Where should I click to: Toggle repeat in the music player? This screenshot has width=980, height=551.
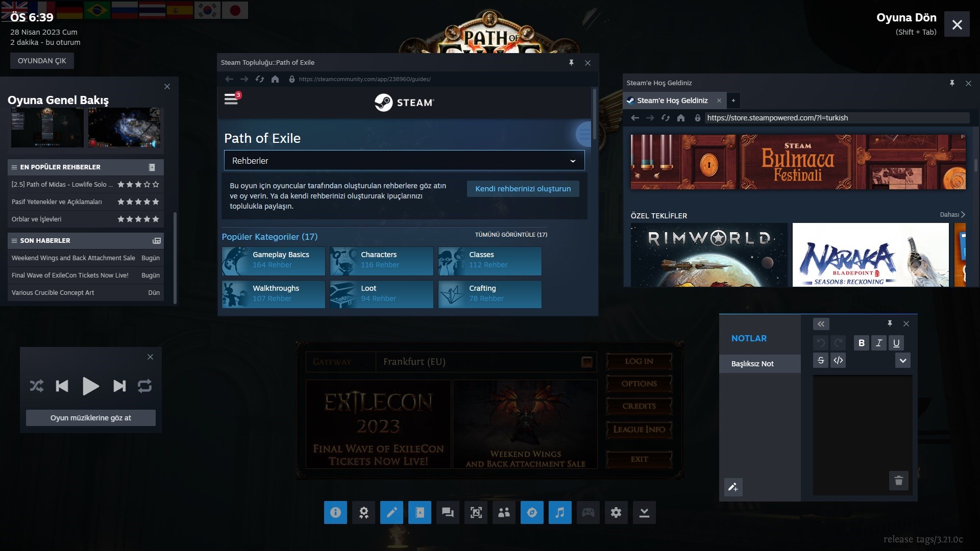pos(145,386)
